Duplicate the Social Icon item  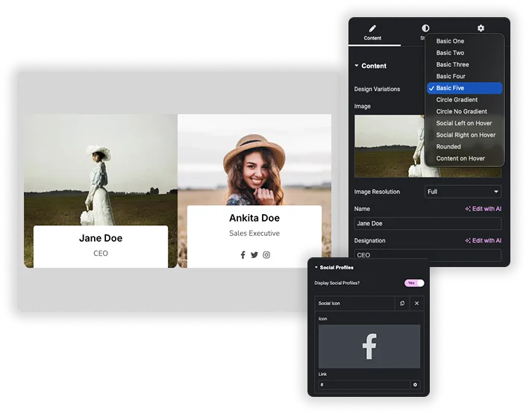(x=402, y=304)
